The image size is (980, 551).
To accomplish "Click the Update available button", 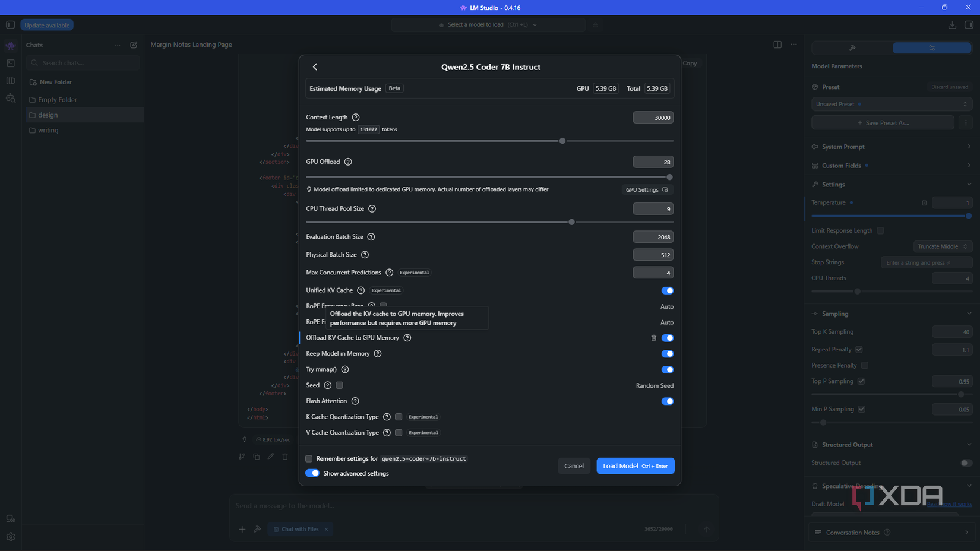I will click(x=47, y=25).
